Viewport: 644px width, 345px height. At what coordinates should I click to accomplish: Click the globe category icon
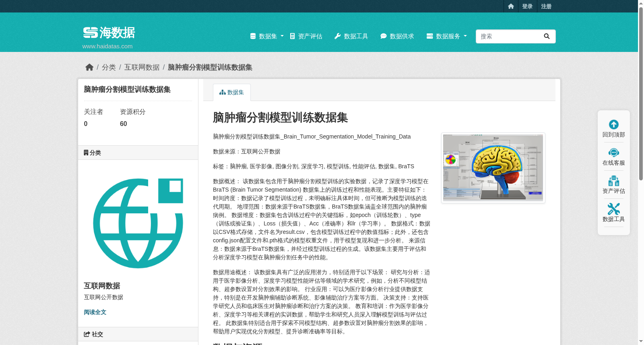click(138, 223)
